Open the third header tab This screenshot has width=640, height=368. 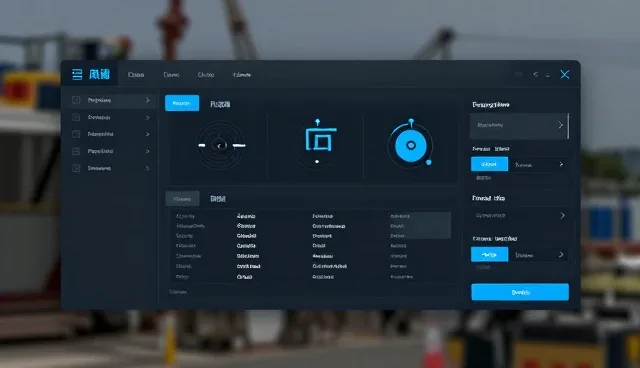206,75
